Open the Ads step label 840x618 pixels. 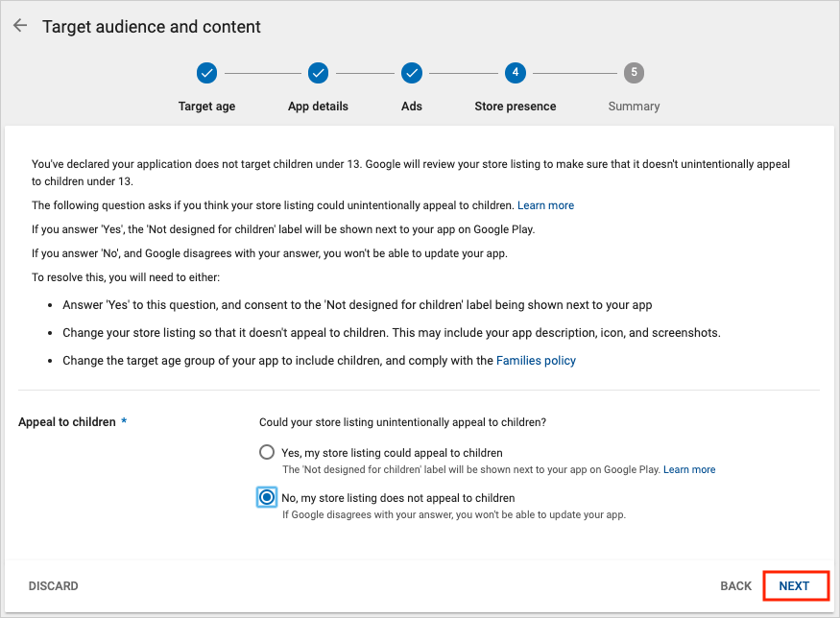click(x=412, y=106)
